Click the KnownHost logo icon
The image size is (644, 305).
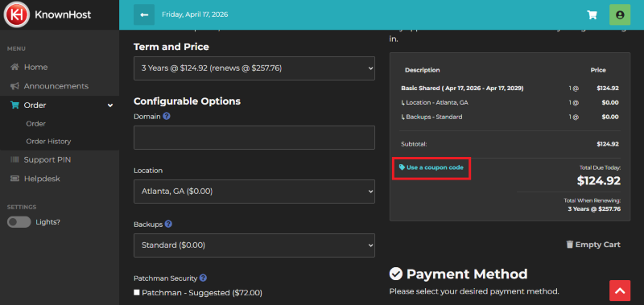(17, 14)
